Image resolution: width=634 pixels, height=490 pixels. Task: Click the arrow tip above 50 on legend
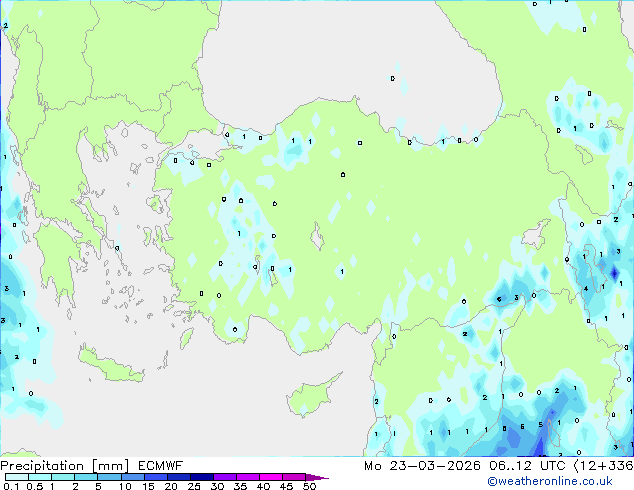pos(317,478)
